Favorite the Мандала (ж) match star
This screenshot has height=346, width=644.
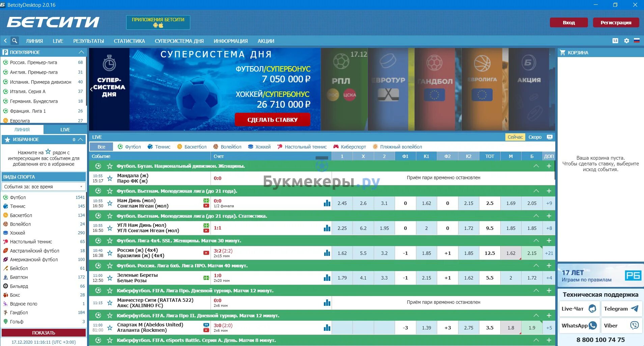(x=110, y=178)
